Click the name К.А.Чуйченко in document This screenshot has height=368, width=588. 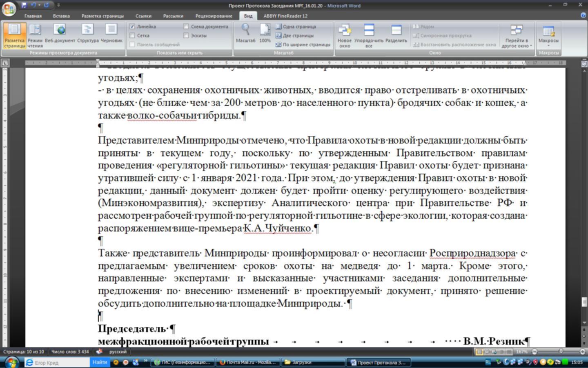click(278, 228)
